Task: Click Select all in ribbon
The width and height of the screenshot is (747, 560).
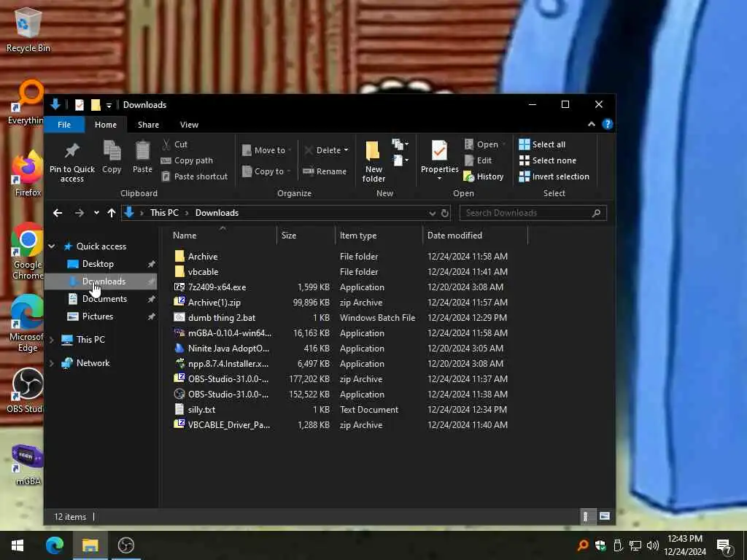Action: [542, 144]
